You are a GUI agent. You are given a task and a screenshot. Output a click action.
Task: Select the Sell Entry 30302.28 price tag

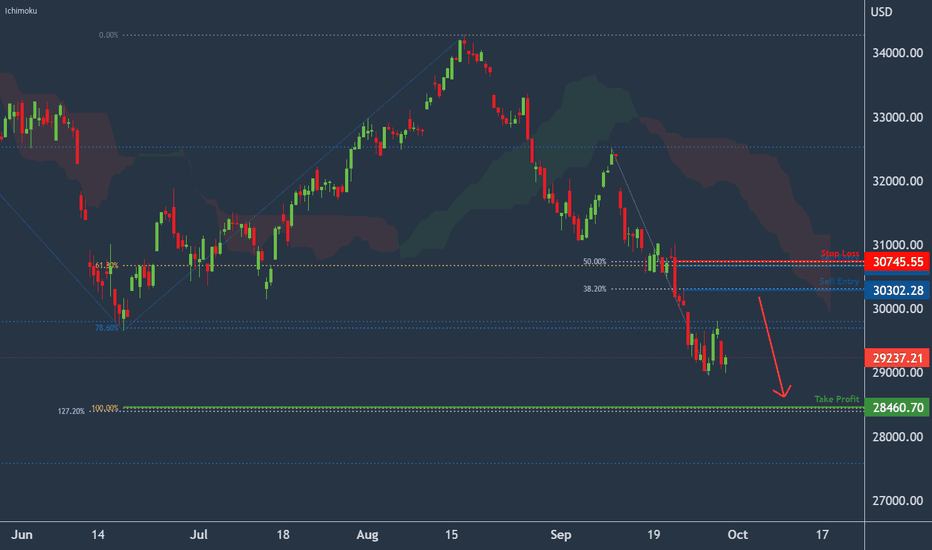[x=898, y=290]
